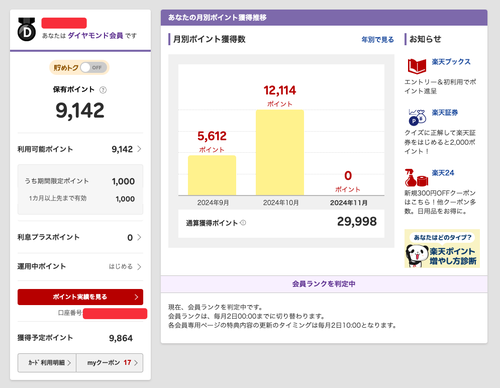This screenshot has height=388, width=500.
Task: Click the info icon beside 通算獲得ポイント
Action: click(243, 223)
